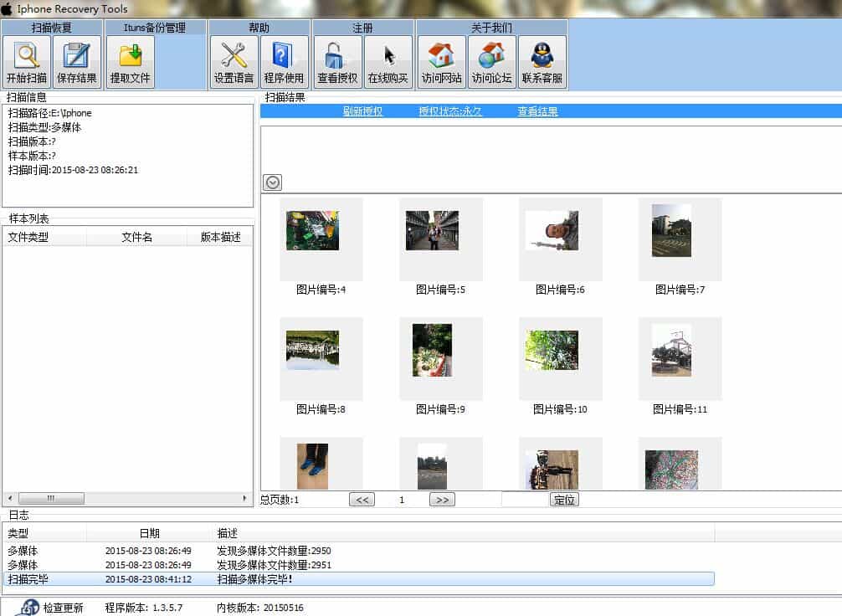The width and height of the screenshot is (842, 616).
Task: Click the 程序版本: 1.3.5.7 status text
Action: tap(143, 608)
